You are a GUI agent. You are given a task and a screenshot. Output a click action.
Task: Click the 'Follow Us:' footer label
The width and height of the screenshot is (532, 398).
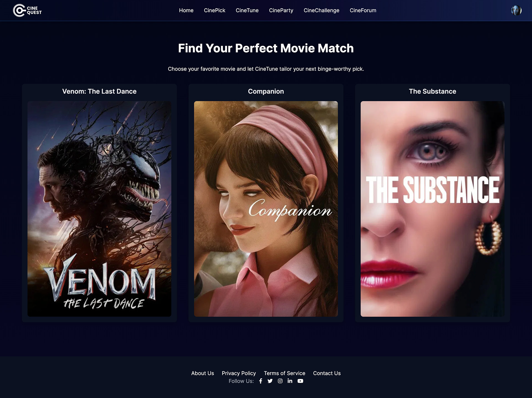tap(241, 381)
